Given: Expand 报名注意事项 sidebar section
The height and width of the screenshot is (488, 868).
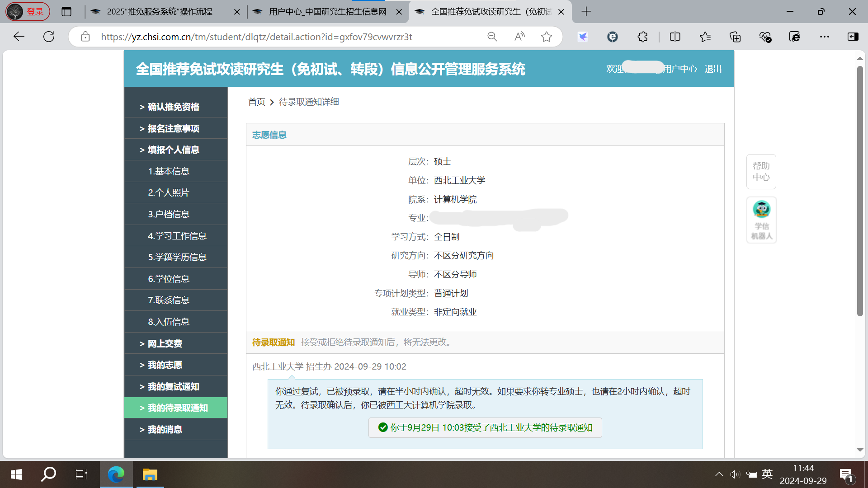Looking at the screenshot, I should click(x=176, y=128).
